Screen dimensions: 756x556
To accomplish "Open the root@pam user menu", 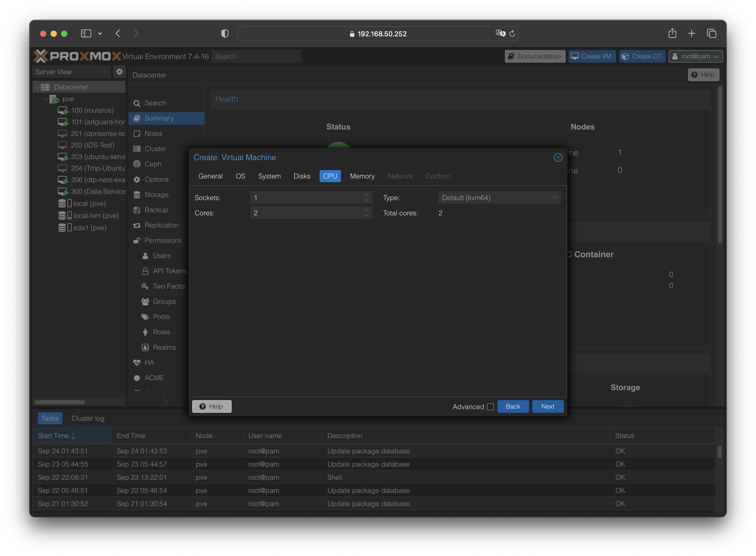I will click(695, 56).
